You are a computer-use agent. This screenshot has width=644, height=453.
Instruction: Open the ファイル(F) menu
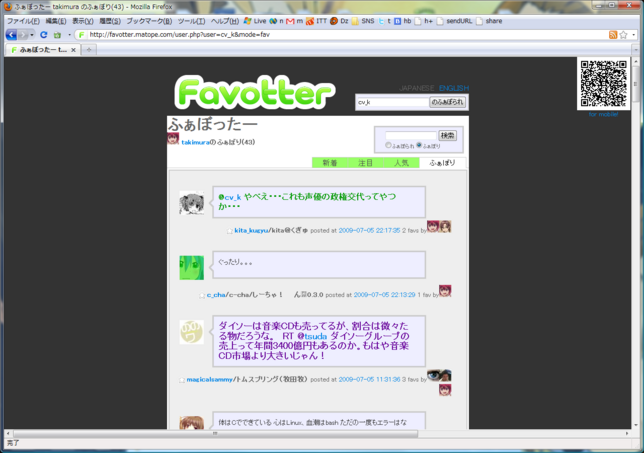tap(23, 21)
